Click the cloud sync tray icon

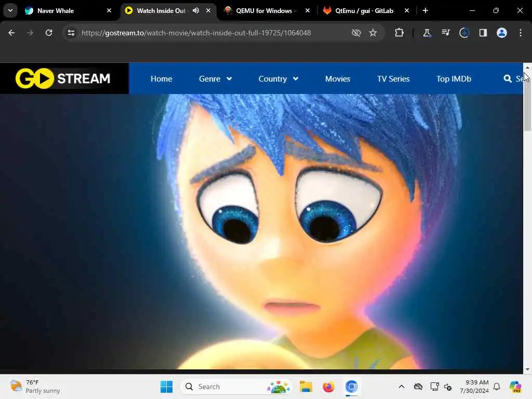pyautogui.click(x=418, y=387)
